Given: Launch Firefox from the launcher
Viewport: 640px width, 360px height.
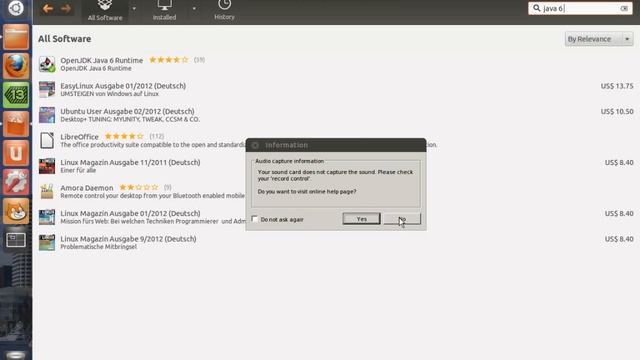Looking at the screenshot, I should (x=16, y=66).
